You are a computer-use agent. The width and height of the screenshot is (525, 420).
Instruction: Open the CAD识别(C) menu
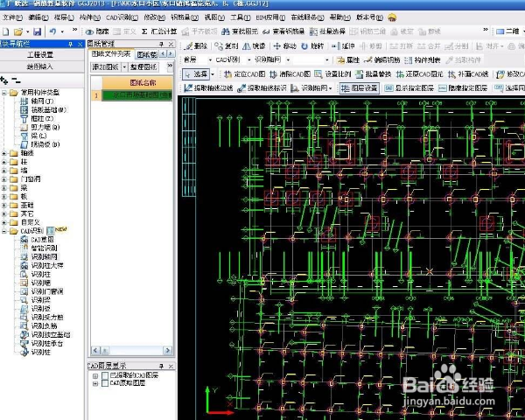122,17
